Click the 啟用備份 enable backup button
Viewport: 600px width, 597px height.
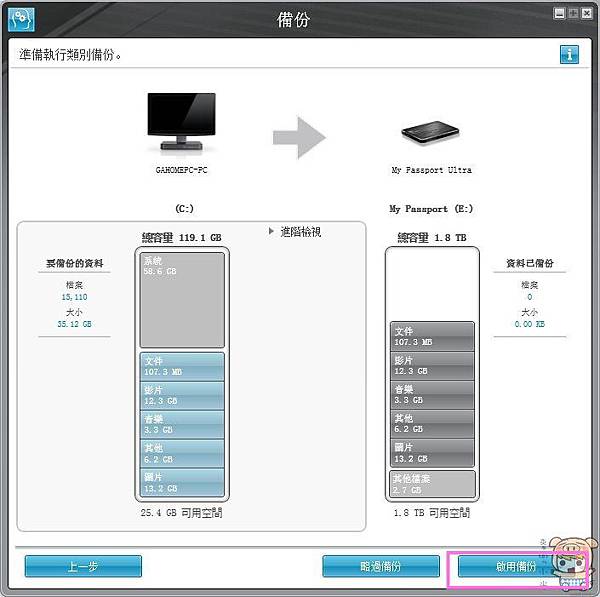tap(517, 566)
